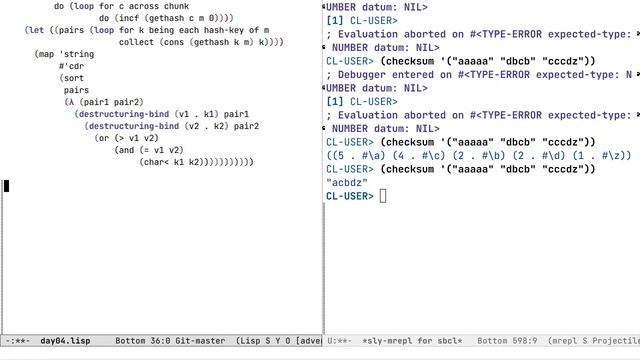This screenshot has height=360, width=640.
Task: Click the block cursor in the day04.lisp buffer
Action: 6,186
